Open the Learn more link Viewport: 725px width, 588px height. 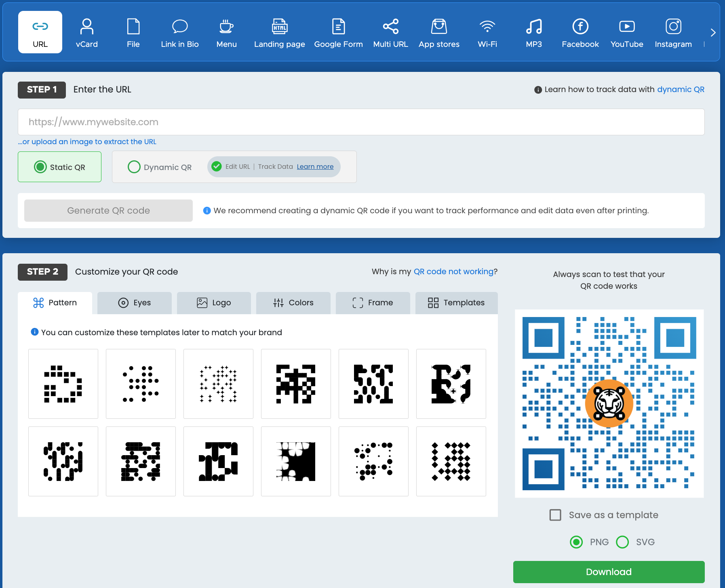[315, 167]
